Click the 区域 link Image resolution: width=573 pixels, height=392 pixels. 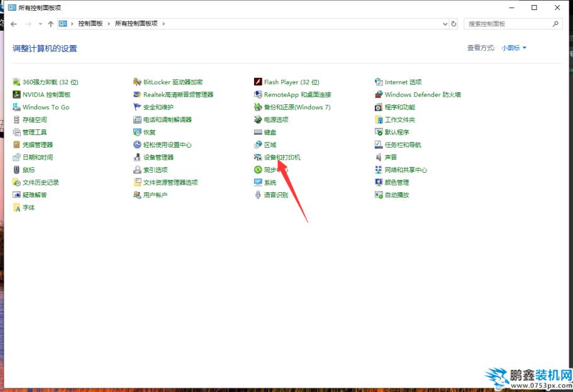tap(270, 145)
